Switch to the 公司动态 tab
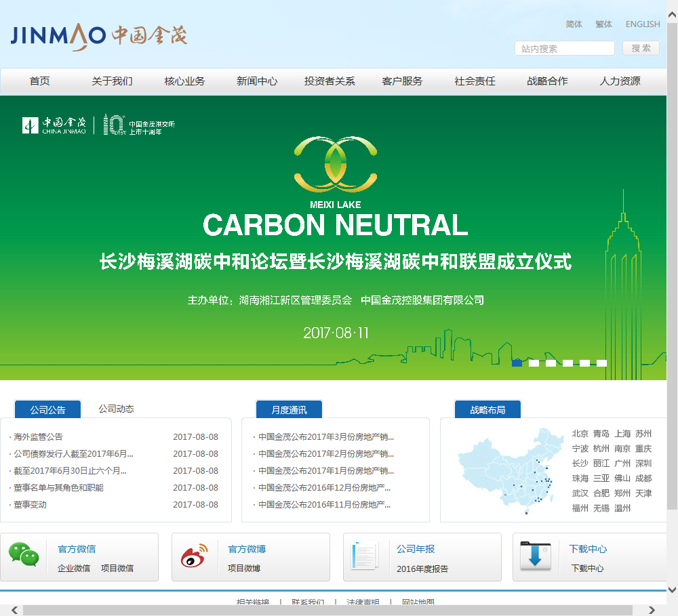 pyautogui.click(x=117, y=409)
